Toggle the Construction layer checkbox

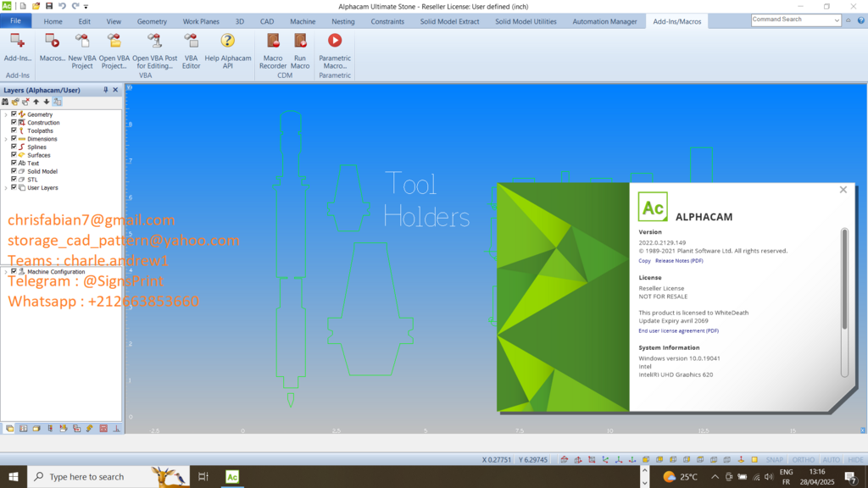click(x=14, y=122)
